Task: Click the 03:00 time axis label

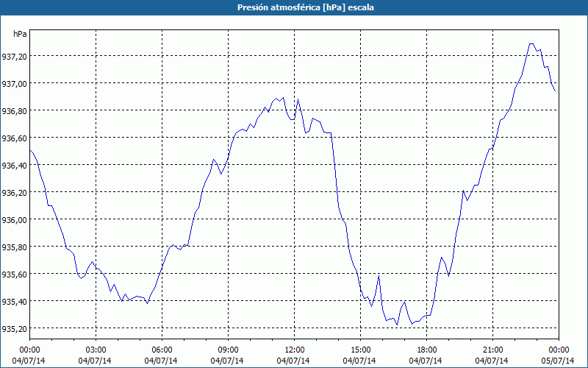Action: click(96, 350)
